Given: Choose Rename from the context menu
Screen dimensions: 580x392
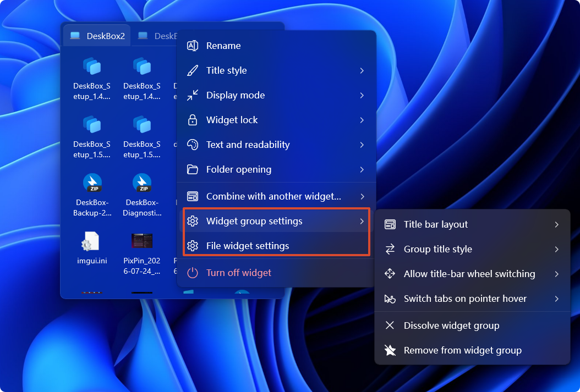Looking at the screenshot, I should 276,46.
